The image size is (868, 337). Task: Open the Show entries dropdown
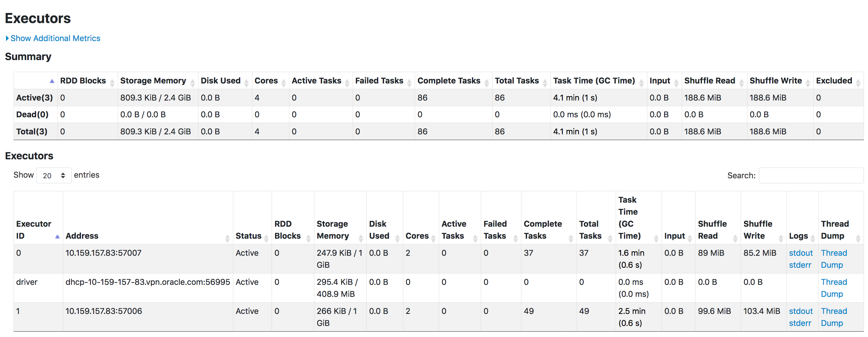point(53,175)
